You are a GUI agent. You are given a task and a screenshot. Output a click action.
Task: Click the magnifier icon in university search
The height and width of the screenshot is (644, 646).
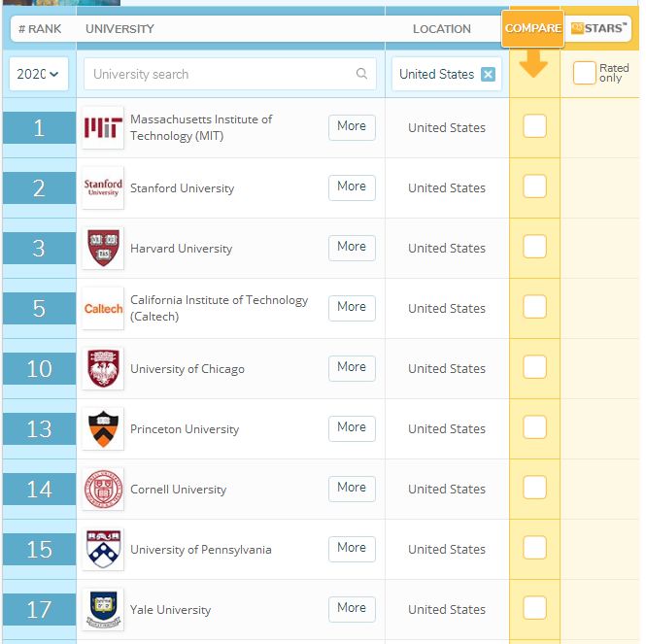362,74
